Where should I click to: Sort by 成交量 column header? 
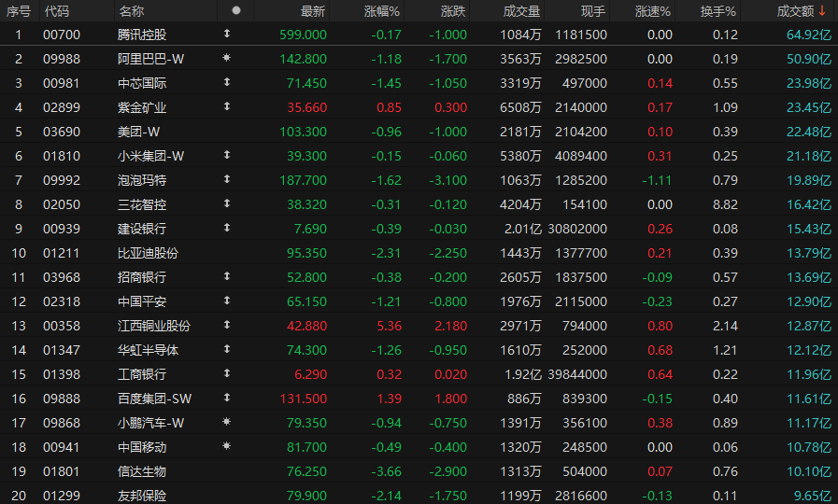[521, 11]
